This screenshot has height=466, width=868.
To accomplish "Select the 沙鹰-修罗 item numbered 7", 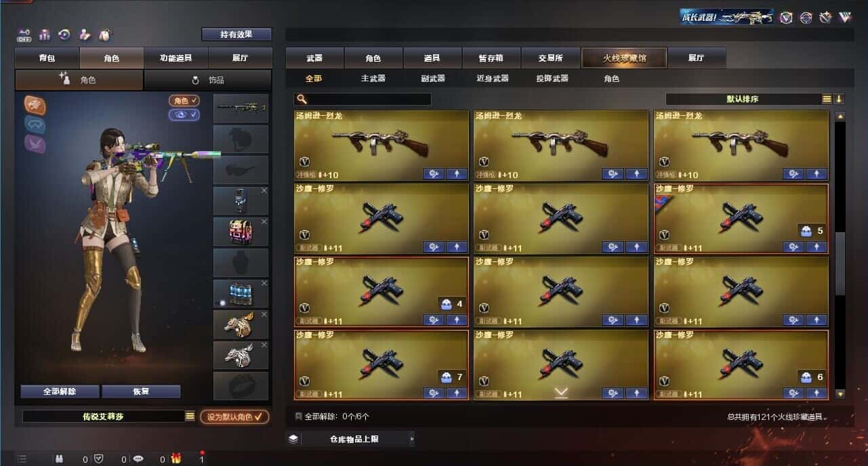I will click(x=381, y=364).
